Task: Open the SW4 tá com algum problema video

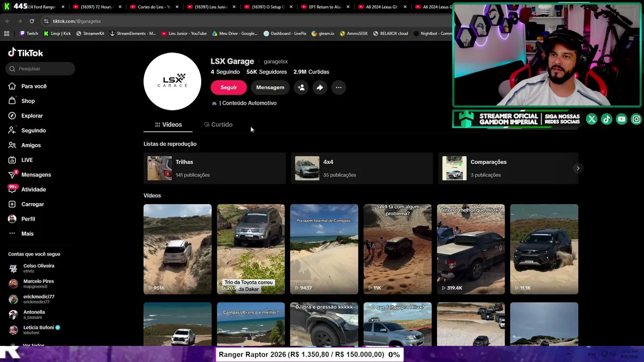Action: 397,249
